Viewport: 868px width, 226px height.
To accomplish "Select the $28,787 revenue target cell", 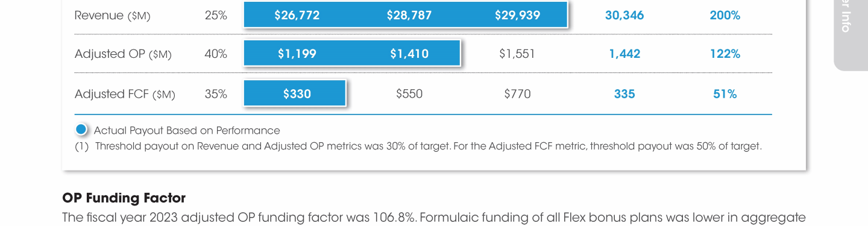I will tap(409, 15).
